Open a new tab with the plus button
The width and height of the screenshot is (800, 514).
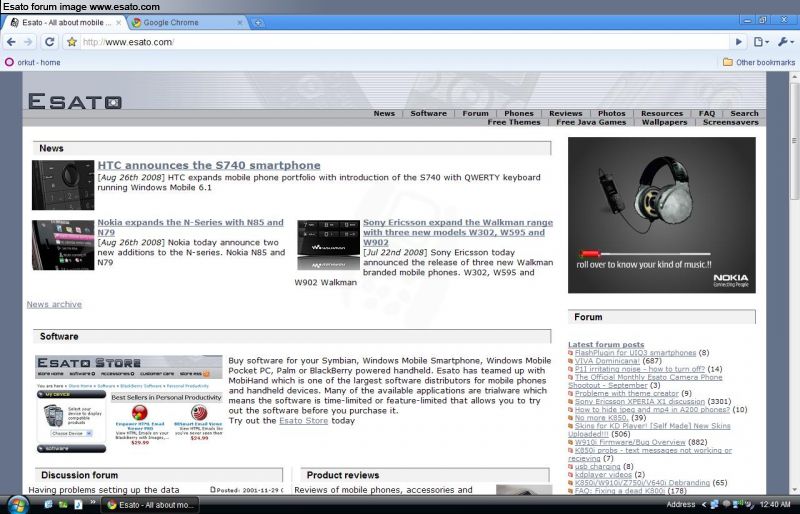click(x=258, y=22)
